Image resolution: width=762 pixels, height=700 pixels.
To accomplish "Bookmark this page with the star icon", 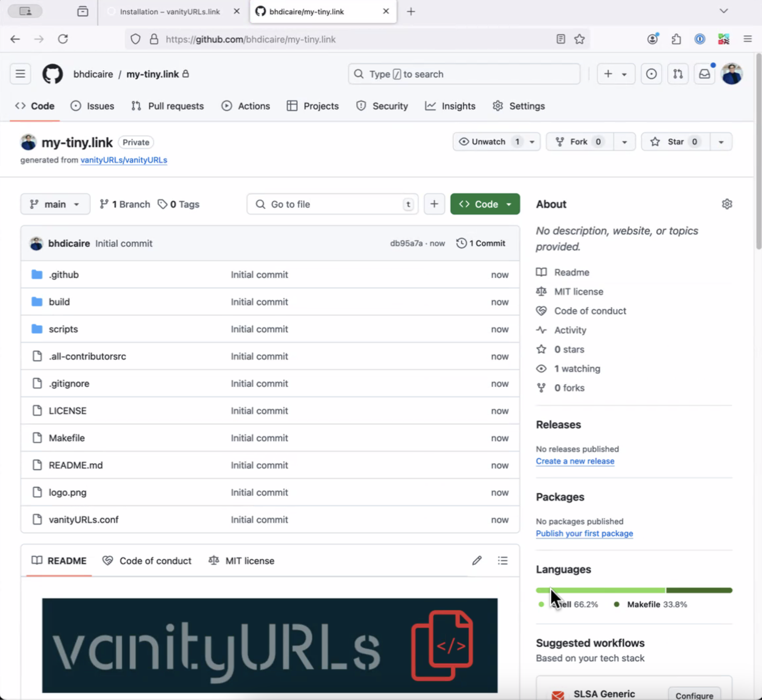I will pyautogui.click(x=580, y=39).
